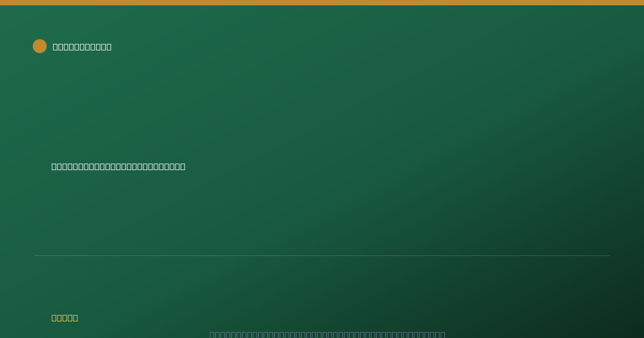This screenshot has height=338, width=644.
Task: Click the start of the gray footer text
Action: [212, 334]
